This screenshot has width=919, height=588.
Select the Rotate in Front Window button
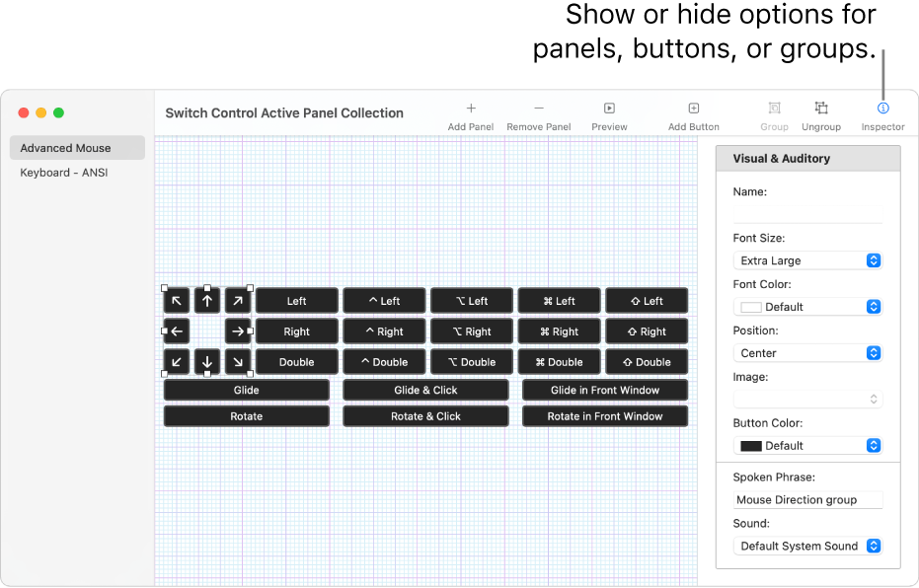(x=605, y=416)
